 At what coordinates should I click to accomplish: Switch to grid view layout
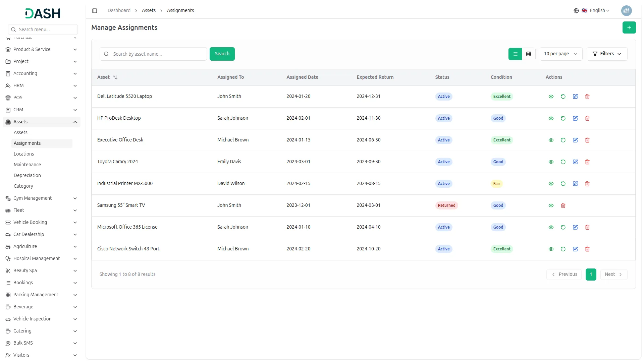528,54
